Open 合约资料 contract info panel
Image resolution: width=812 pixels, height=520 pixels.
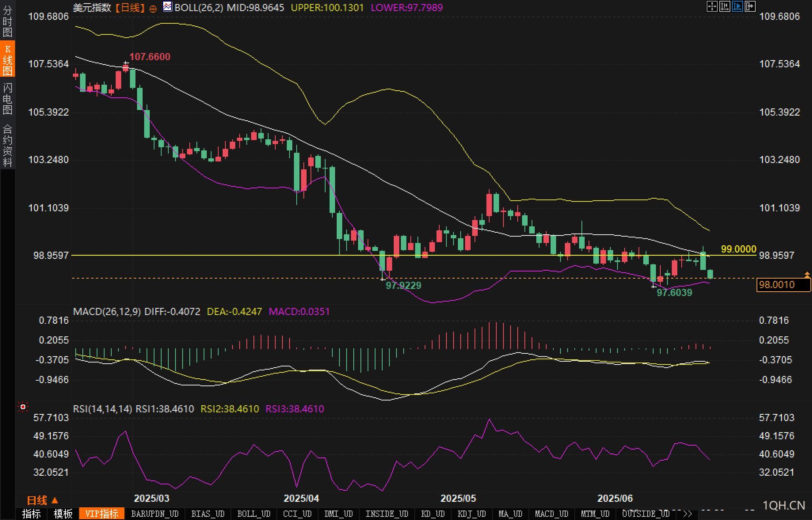(x=8, y=145)
